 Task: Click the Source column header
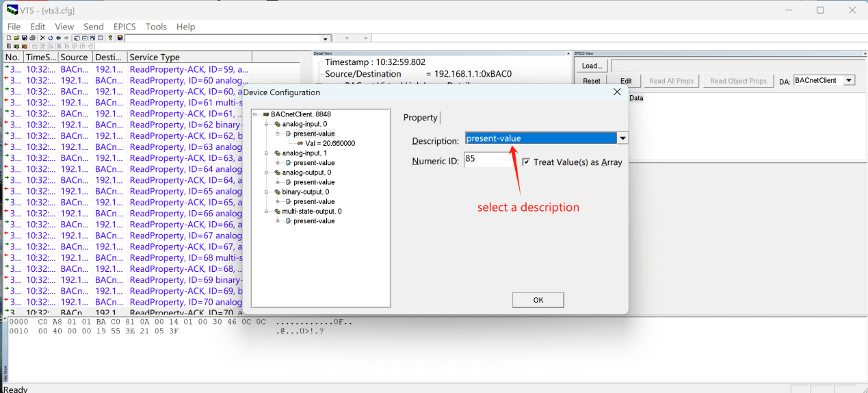[75, 57]
